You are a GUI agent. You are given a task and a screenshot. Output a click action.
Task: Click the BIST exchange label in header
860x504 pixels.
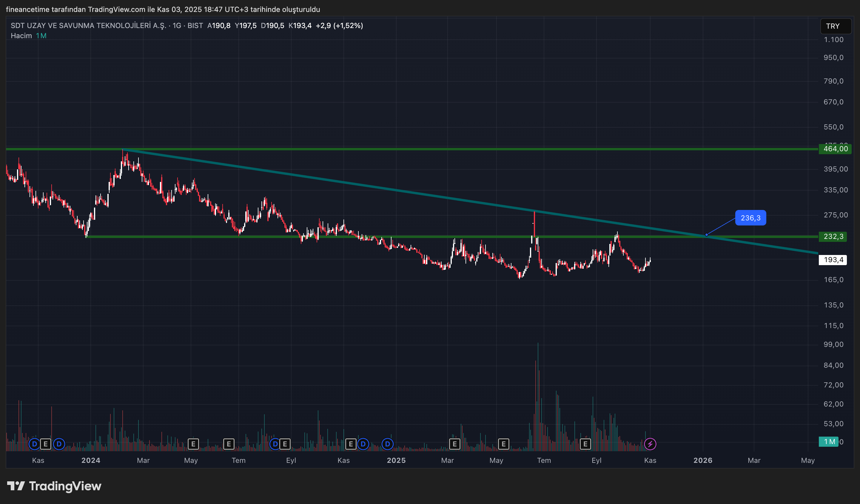coord(195,26)
